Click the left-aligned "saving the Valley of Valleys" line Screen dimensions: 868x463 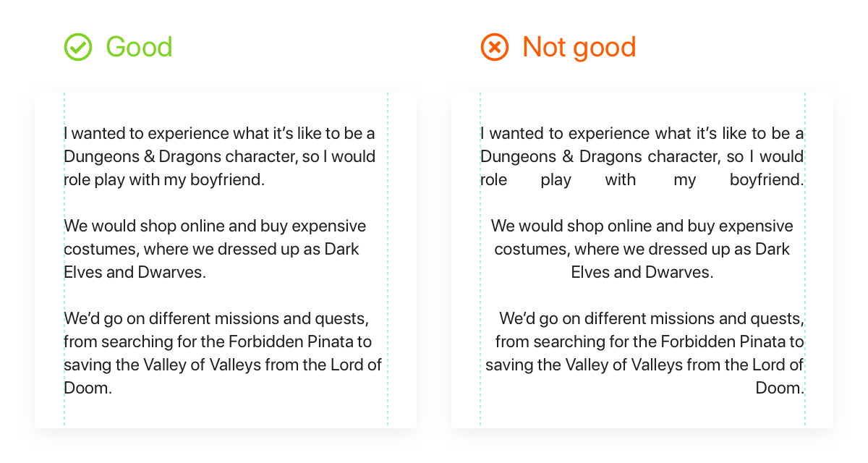click(223, 365)
